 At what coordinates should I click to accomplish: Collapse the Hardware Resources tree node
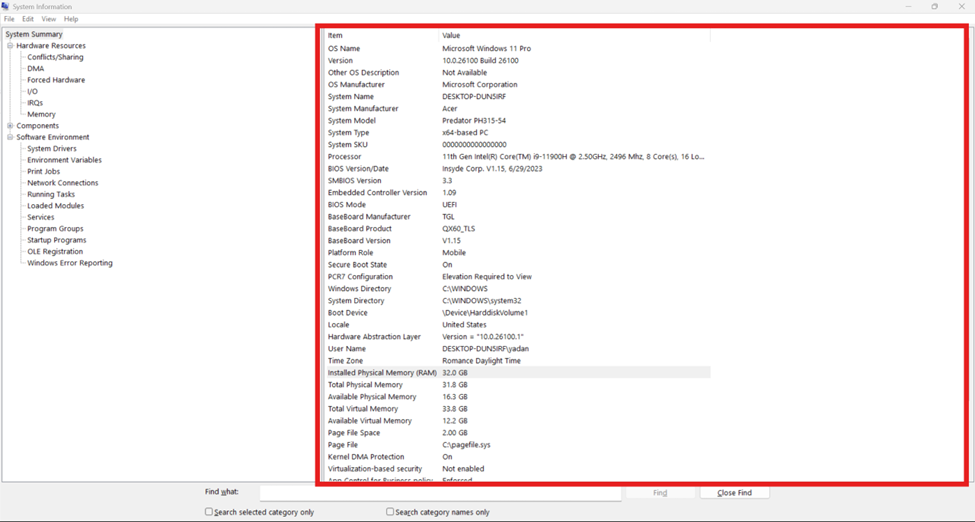10,46
